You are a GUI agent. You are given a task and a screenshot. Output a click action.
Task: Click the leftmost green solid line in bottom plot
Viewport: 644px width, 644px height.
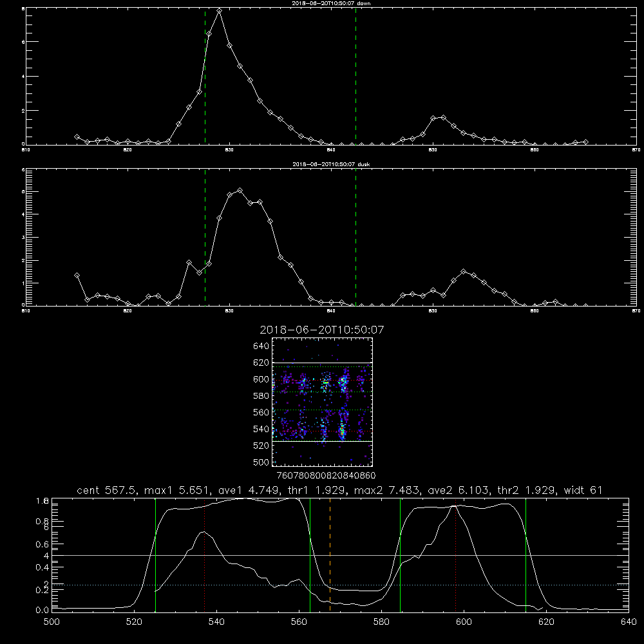point(155,554)
